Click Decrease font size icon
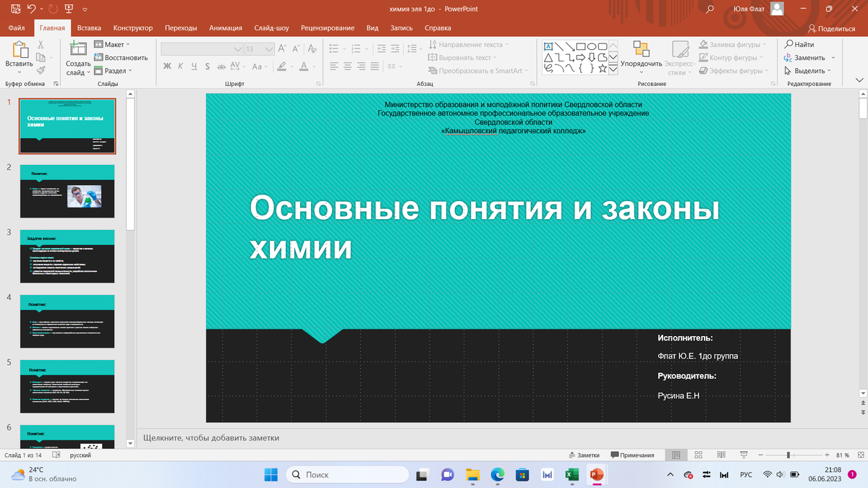The image size is (868, 488). (296, 48)
